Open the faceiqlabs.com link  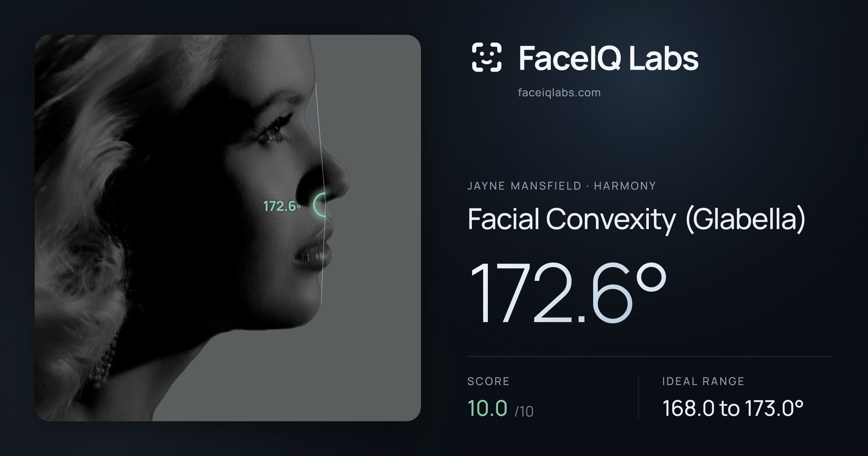pos(559,93)
